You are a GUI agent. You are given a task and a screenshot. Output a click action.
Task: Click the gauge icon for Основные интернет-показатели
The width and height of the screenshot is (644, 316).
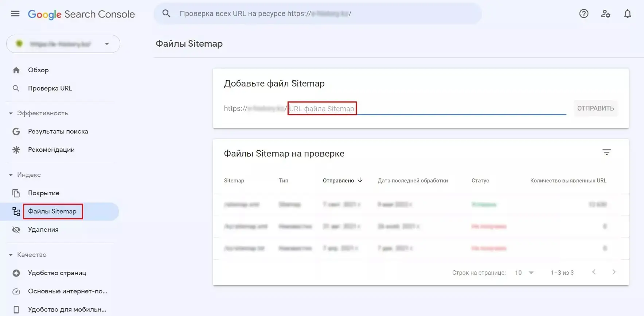pos(16,291)
